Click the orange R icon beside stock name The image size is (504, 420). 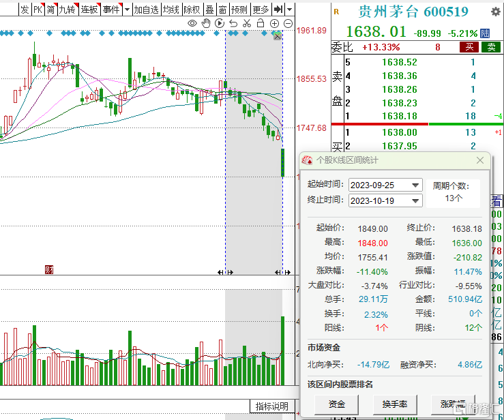(x=336, y=12)
